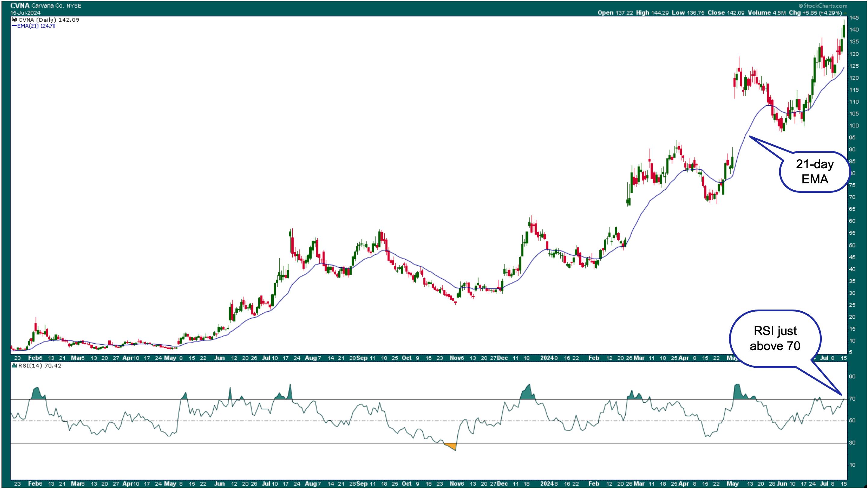Click the RSI(14) legend triangle icon
This screenshot has width=868, height=489.
point(14,366)
